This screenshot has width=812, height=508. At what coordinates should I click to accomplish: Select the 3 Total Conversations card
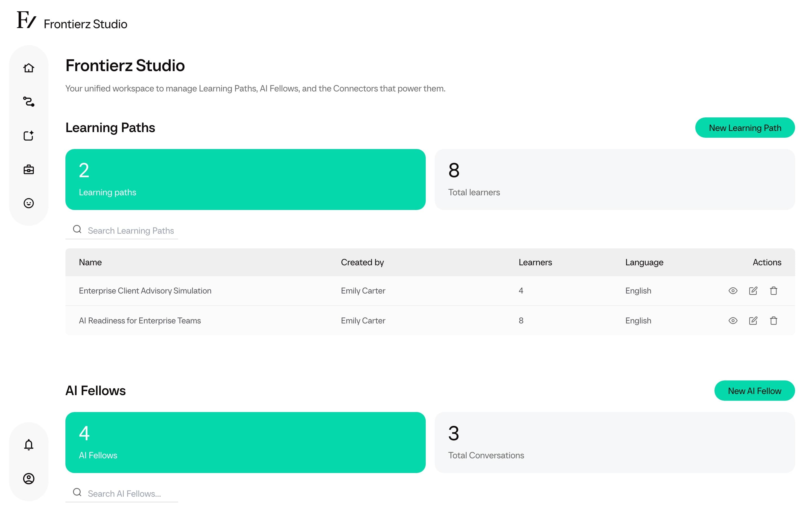[615, 443]
